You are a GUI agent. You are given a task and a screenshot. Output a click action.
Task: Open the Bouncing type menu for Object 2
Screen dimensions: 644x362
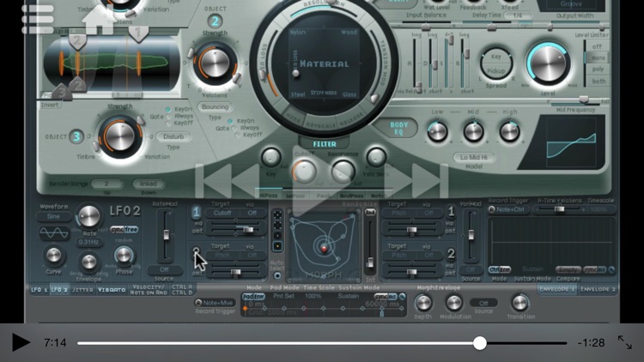pyautogui.click(x=215, y=107)
